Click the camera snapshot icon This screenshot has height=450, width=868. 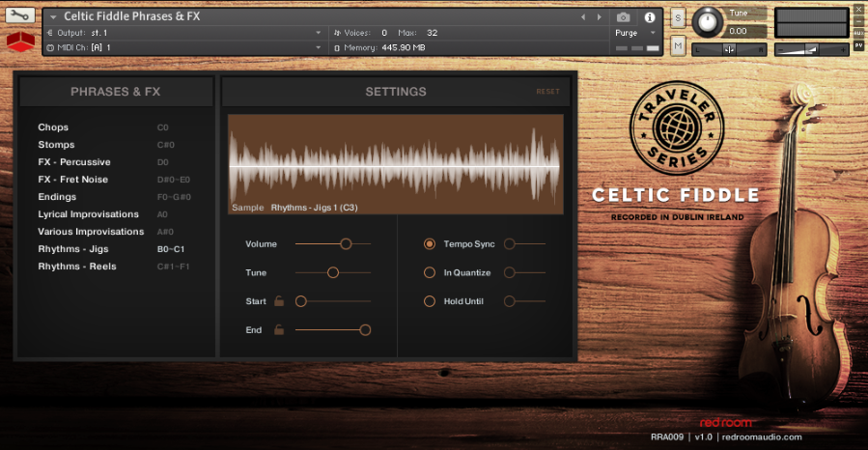coord(624,17)
